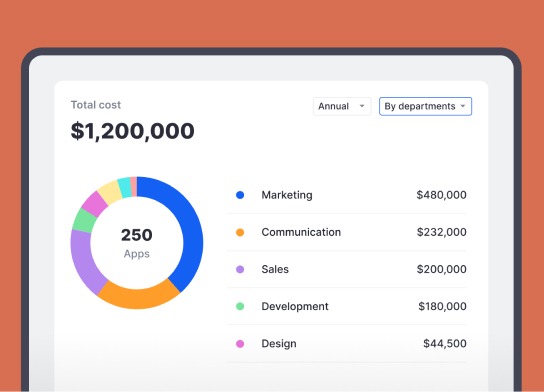This screenshot has height=392, width=544.
Task: Select the Sales department label
Action: click(275, 269)
